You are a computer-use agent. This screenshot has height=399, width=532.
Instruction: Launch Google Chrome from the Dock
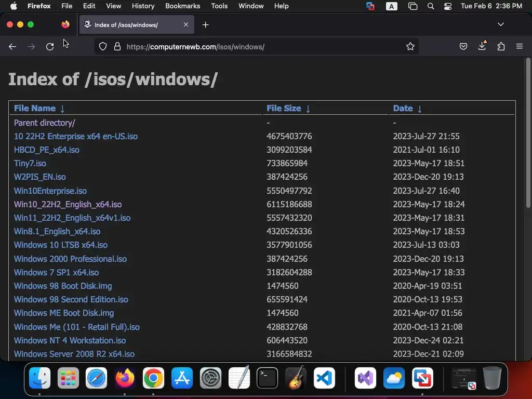click(153, 378)
